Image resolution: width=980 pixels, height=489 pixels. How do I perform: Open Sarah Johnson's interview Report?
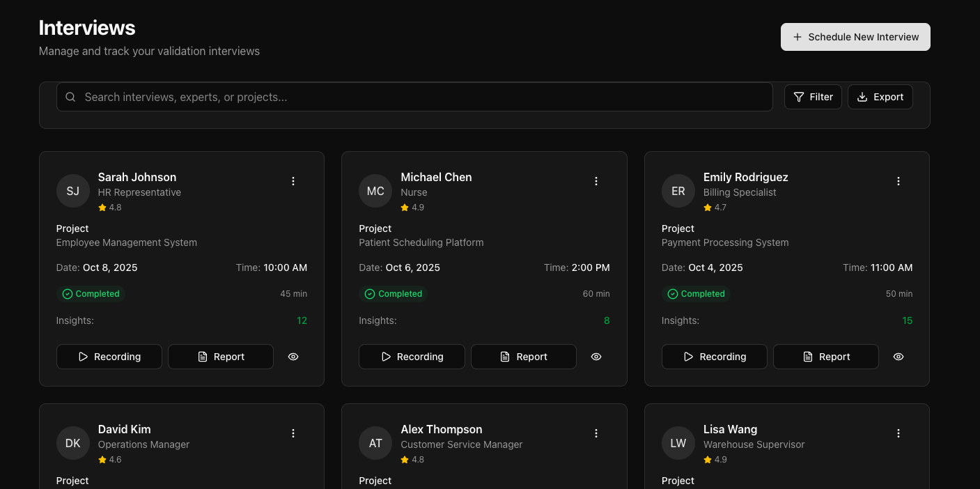221,357
